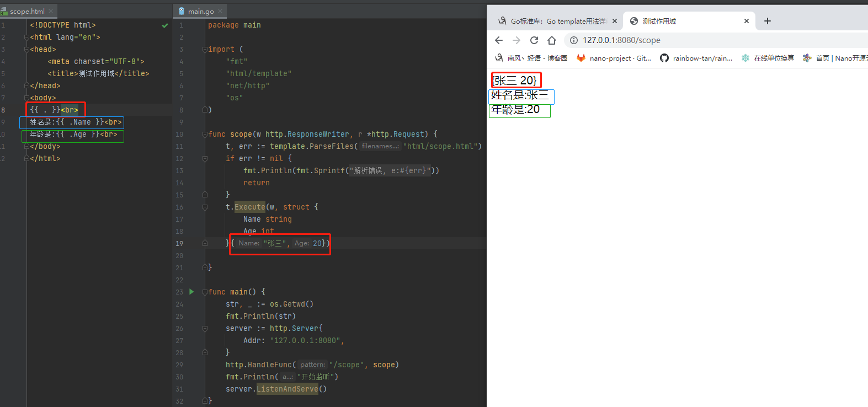Open the 南风丶轻语 博客园 bookmark

coord(531,58)
